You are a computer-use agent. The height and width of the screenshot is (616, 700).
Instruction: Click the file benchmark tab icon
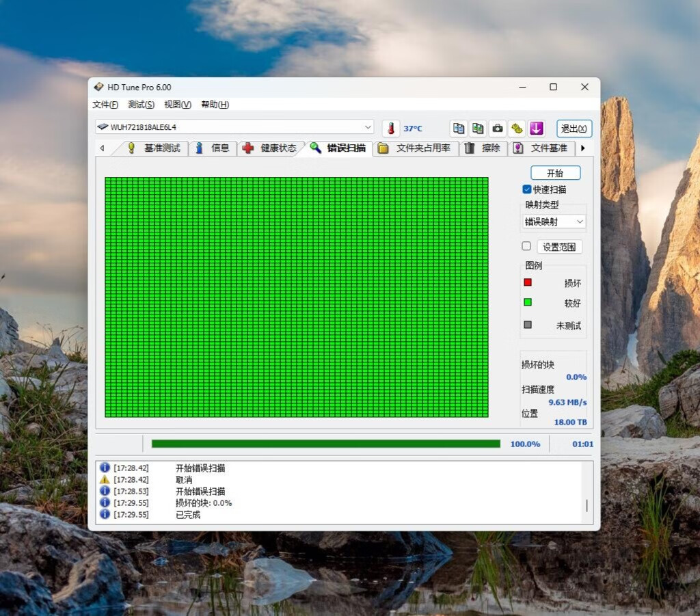click(x=518, y=148)
